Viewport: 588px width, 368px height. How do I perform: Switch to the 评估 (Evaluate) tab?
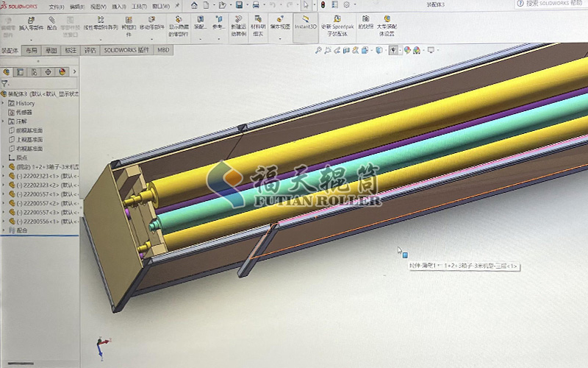pos(90,51)
